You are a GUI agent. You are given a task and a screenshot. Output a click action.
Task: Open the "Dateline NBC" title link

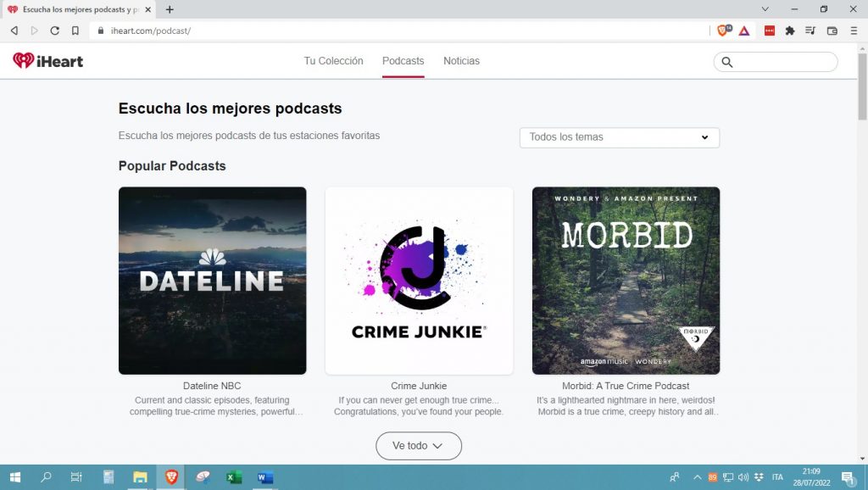coord(212,386)
